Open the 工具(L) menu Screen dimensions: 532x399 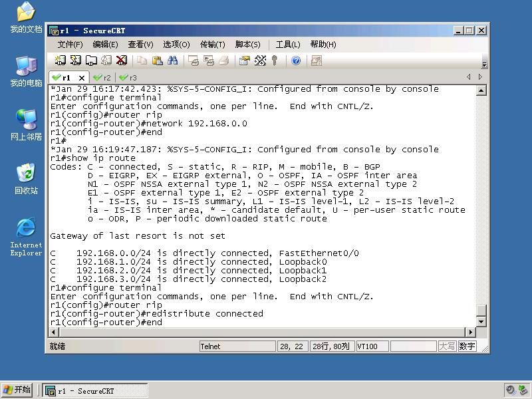tap(288, 45)
